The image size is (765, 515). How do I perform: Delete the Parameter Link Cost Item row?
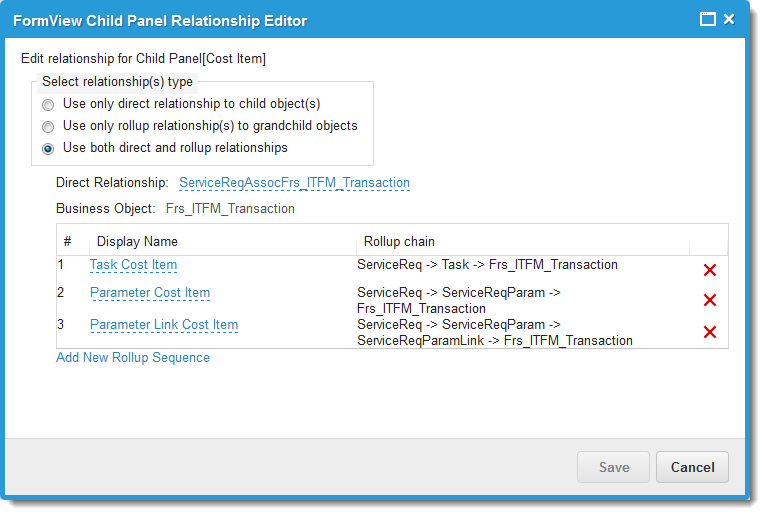coord(710,332)
